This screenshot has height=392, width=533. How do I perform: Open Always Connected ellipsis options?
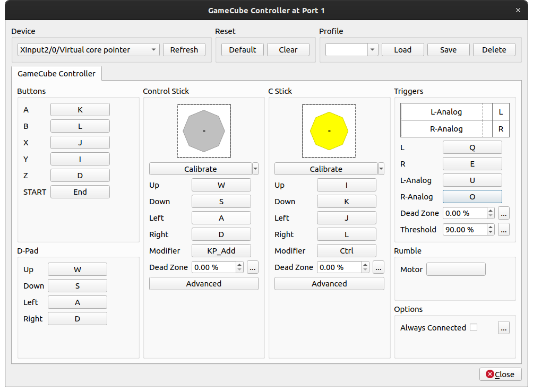click(504, 328)
